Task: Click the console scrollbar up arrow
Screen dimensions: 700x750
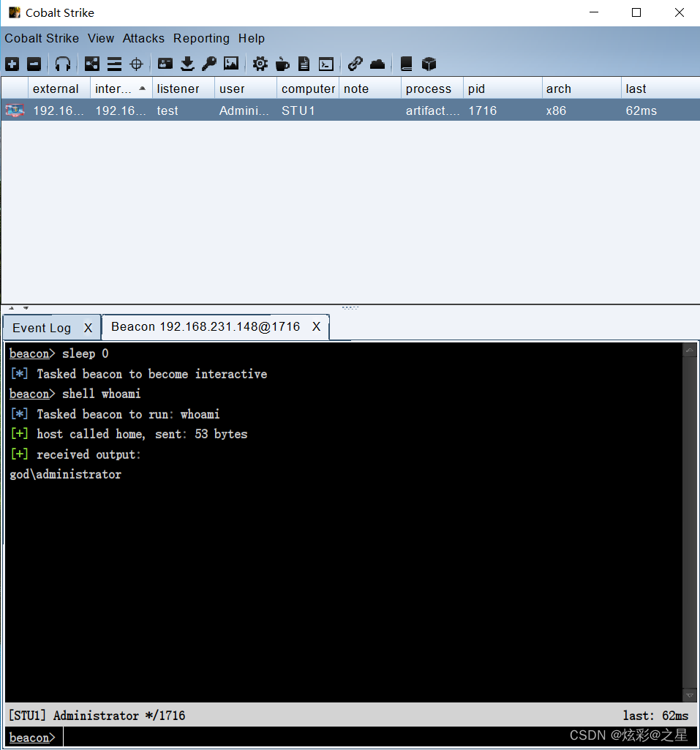Action: coord(690,350)
